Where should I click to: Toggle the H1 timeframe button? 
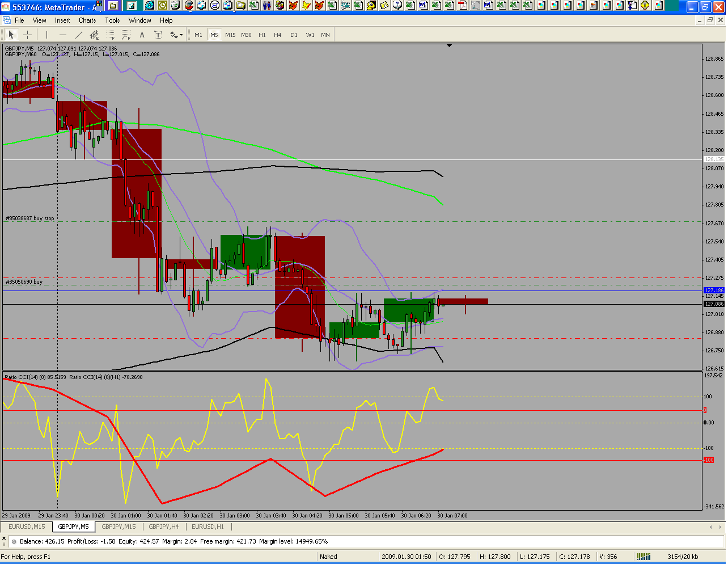[262, 35]
